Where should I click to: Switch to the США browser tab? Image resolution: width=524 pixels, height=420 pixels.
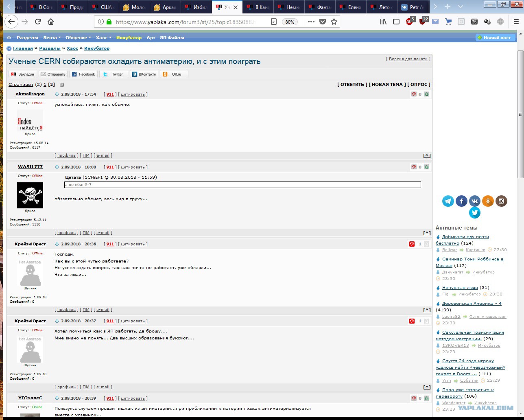[103, 7]
